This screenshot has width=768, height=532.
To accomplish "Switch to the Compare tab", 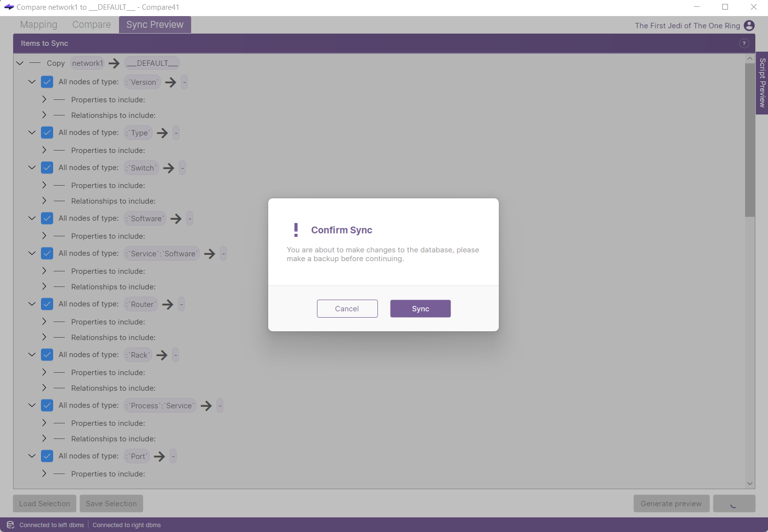I will [x=92, y=24].
